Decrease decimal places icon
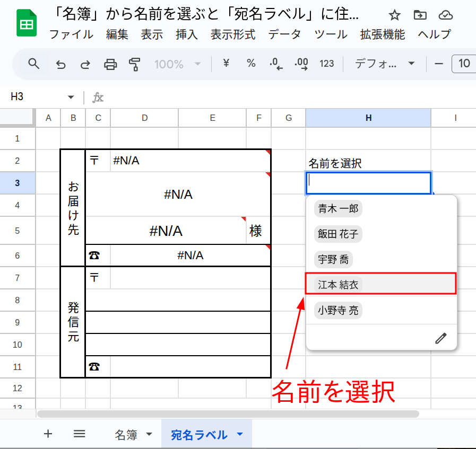The width and height of the screenshot is (476, 449). [275, 64]
